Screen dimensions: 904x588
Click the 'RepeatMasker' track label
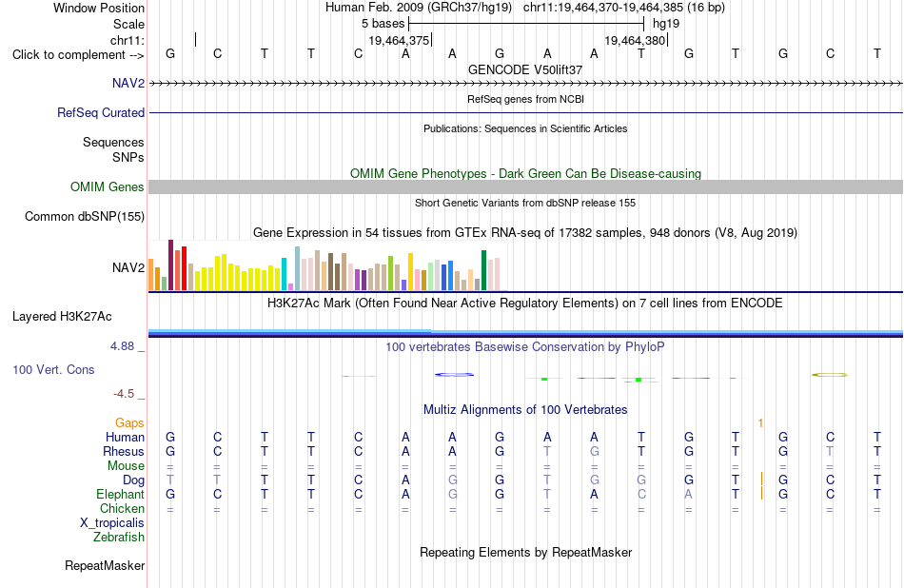[x=105, y=566]
